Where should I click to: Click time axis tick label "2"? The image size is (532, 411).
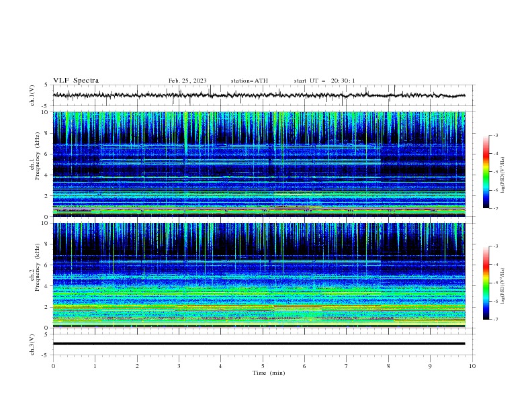point(137,366)
